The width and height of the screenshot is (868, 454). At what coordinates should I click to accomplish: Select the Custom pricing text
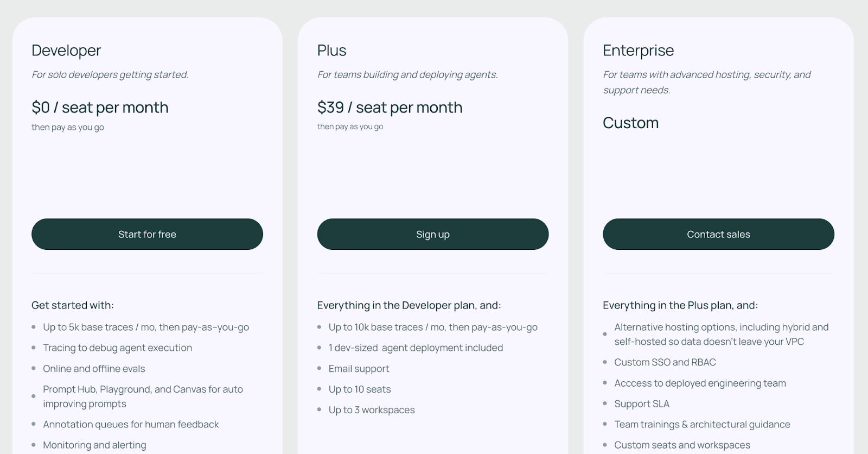point(630,123)
